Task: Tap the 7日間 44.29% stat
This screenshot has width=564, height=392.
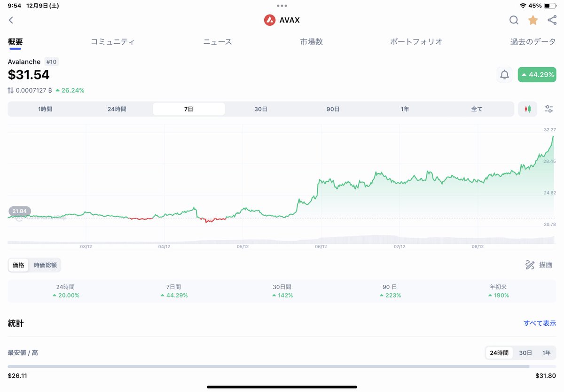Action: [x=174, y=291]
